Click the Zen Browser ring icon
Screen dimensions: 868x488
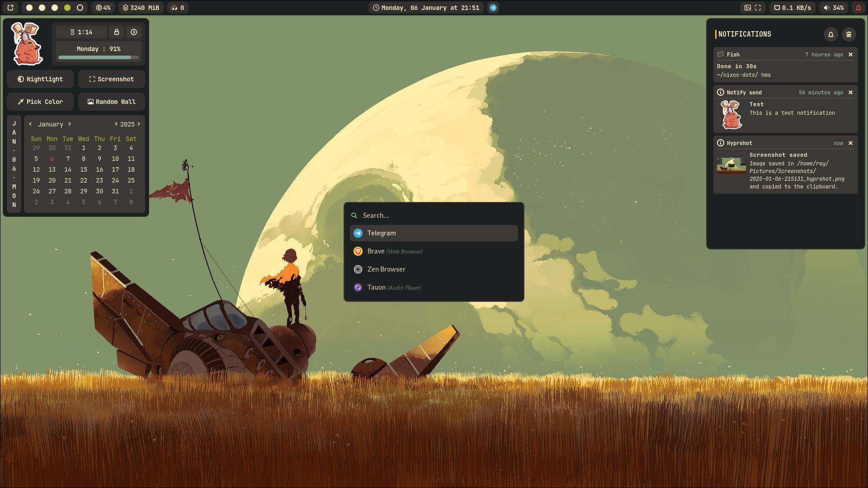point(358,269)
